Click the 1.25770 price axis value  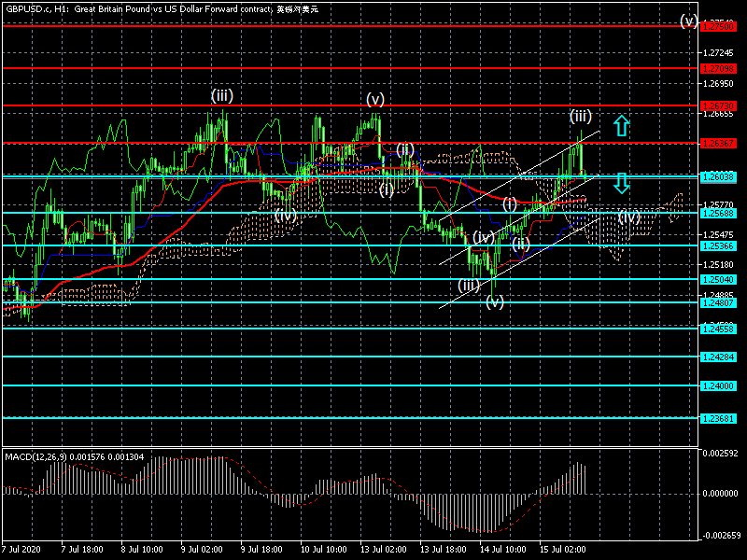coord(718,204)
